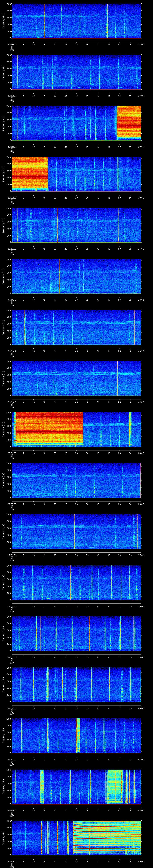Click the spectrogram panel starting at 22:36:00

[76, 531]
